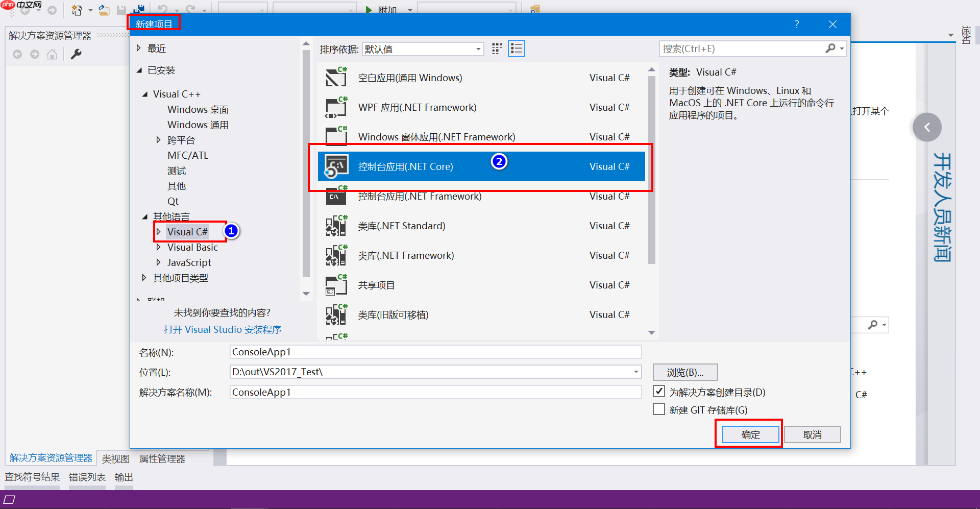Screen dimensions: 980x509
Task: Select the 控制台应用(.NET Core) template icon
Action: click(336, 166)
